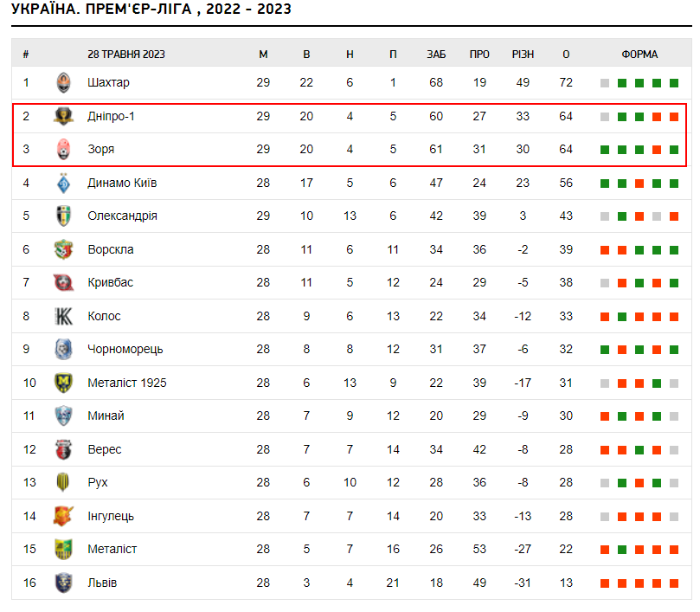Click the Олександрія club crest
This screenshot has width=700, height=612.
click(63, 216)
